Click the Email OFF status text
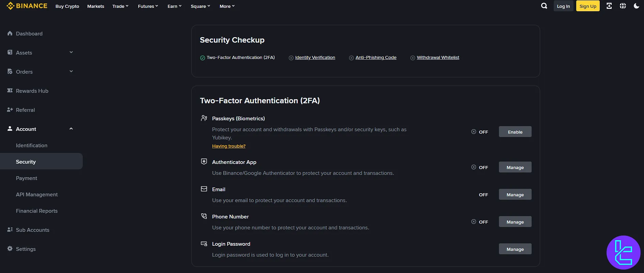Viewport: 644px width, 273px height. [483, 195]
